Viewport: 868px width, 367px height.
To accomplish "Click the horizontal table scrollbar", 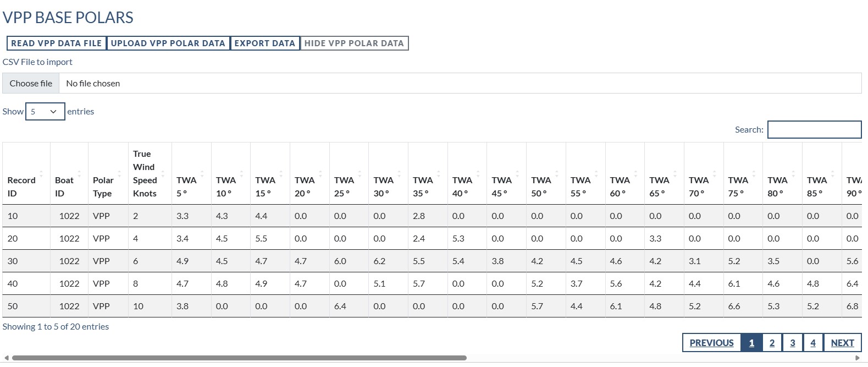I will (239, 358).
